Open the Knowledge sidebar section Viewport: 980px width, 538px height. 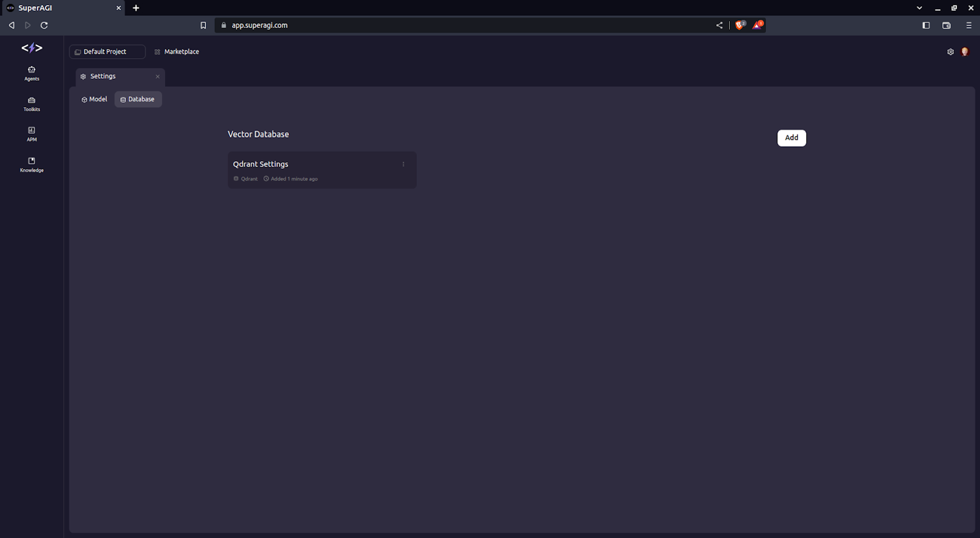(x=31, y=165)
